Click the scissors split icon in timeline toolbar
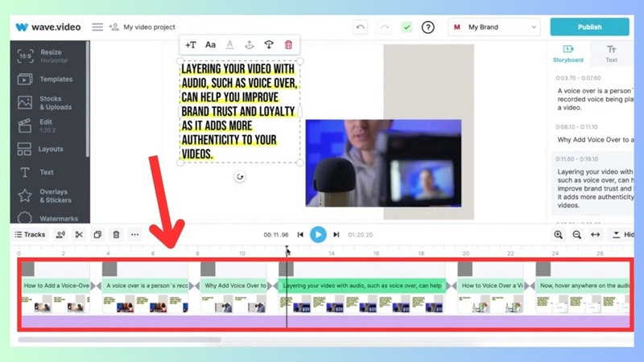 tap(79, 235)
